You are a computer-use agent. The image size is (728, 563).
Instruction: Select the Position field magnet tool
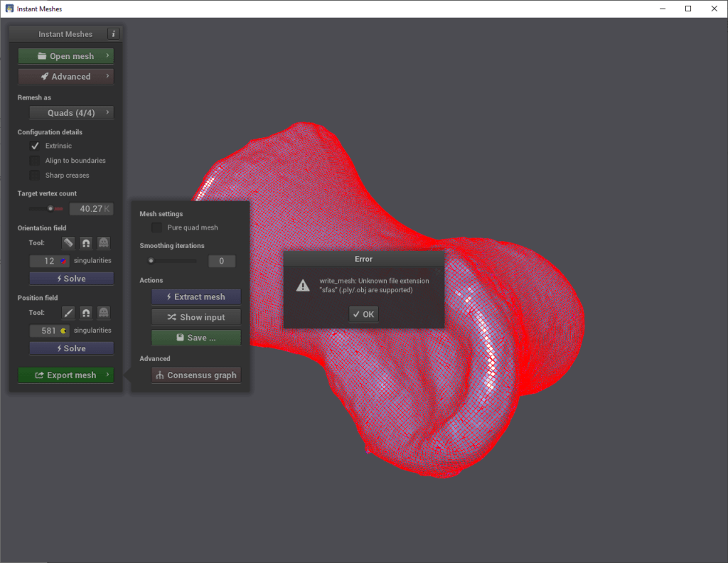point(86,313)
